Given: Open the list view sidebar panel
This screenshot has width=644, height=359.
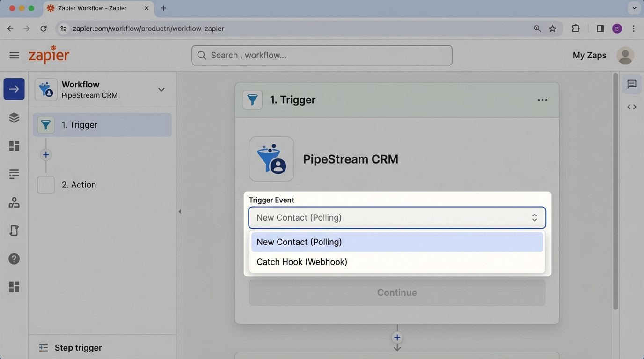Looking at the screenshot, I should pyautogui.click(x=14, y=173).
